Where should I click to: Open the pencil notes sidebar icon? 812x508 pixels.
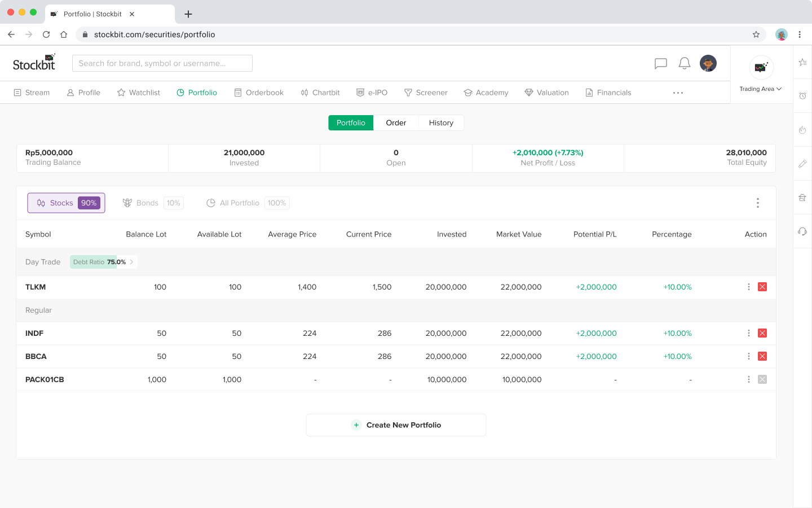pyautogui.click(x=802, y=164)
